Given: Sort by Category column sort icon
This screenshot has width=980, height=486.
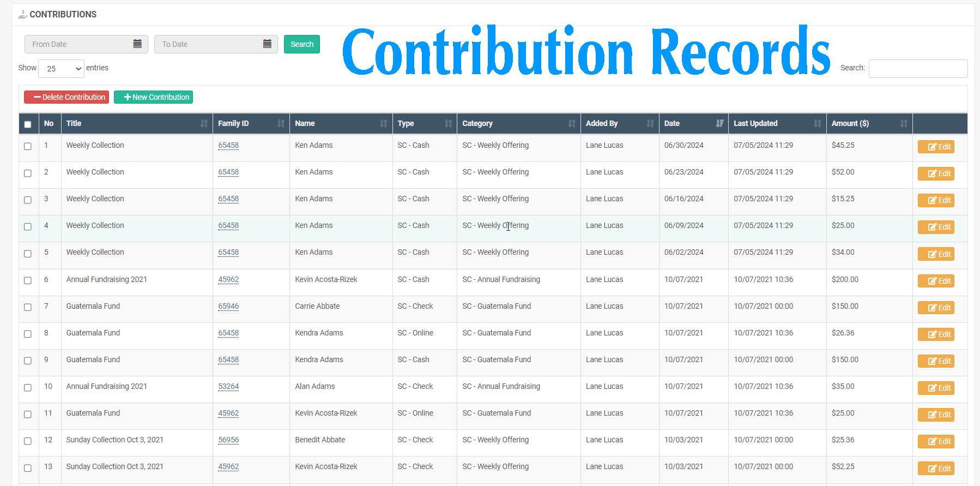Looking at the screenshot, I should [572, 124].
